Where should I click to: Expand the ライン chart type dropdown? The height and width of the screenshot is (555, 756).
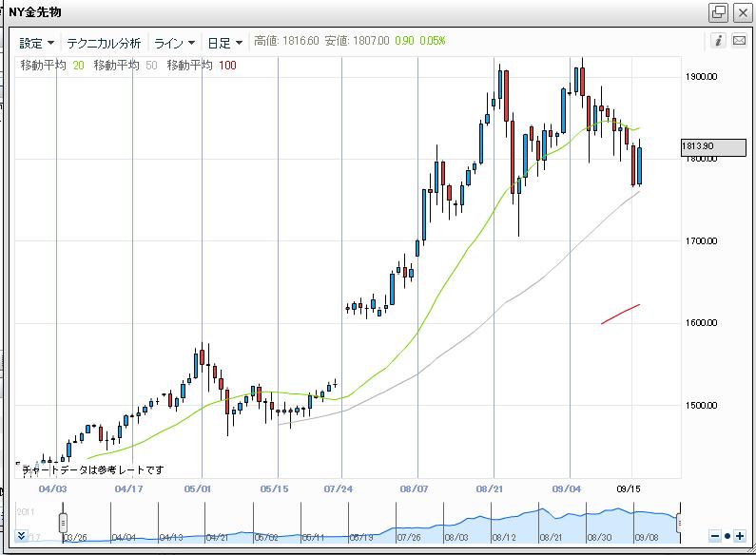pos(174,44)
